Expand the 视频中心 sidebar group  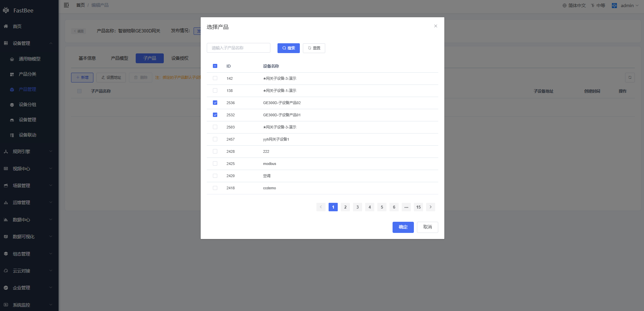pyautogui.click(x=51, y=168)
